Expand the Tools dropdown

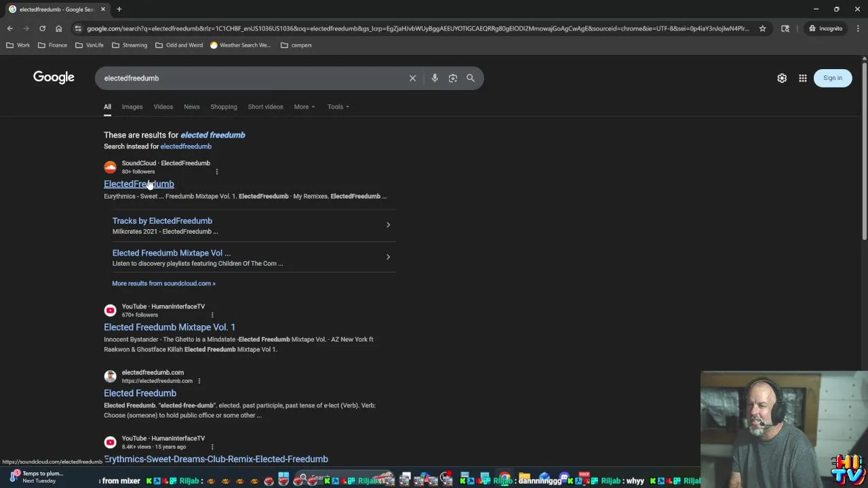pos(338,106)
